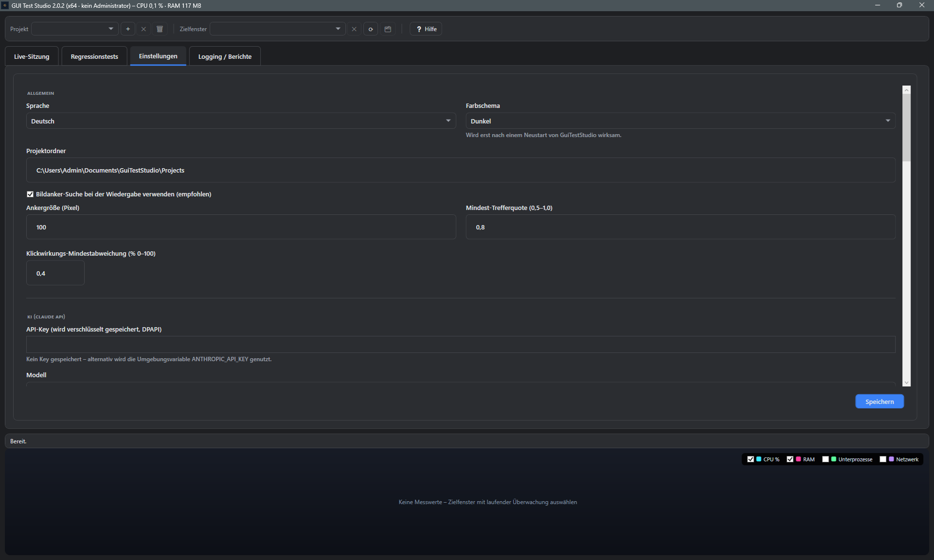Focus the Ankergröße field showing 100
The image size is (934, 560).
pos(241,227)
